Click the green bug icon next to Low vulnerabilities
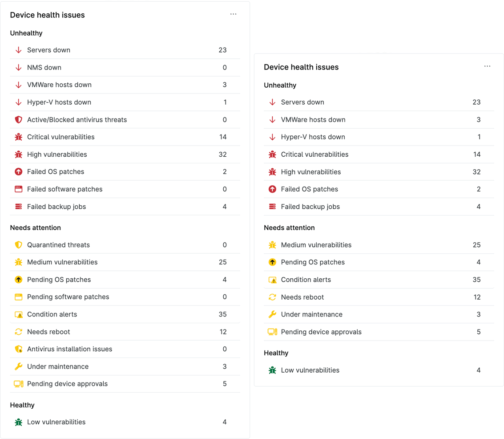This screenshot has width=504, height=439. point(18,422)
